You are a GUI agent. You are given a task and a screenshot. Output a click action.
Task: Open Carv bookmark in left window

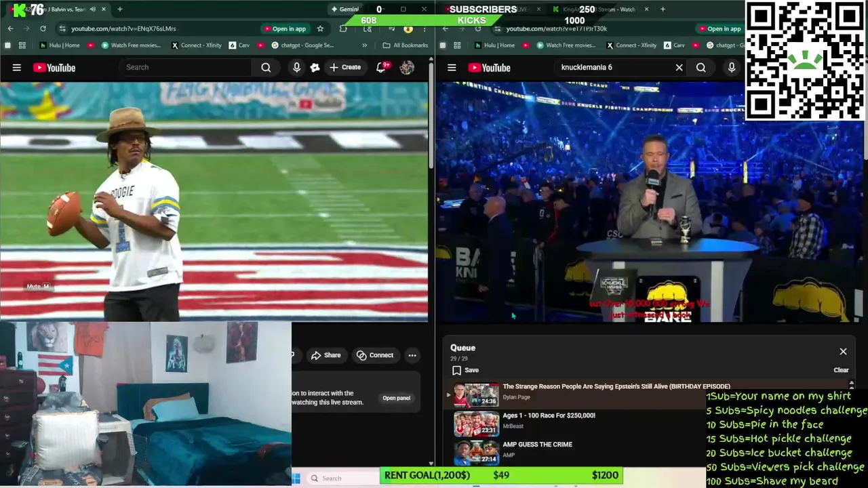239,45
